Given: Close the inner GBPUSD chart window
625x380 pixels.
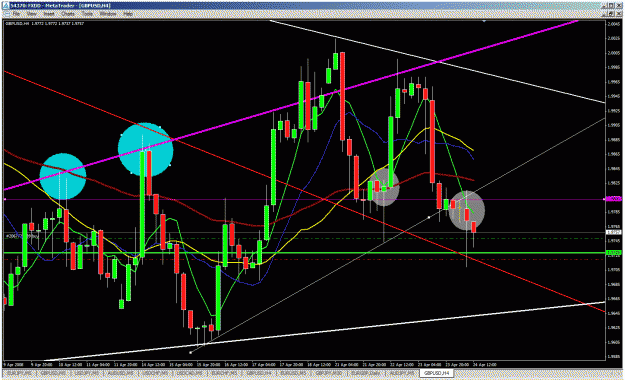Looking at the screenshot, I should tap(619, 14).
